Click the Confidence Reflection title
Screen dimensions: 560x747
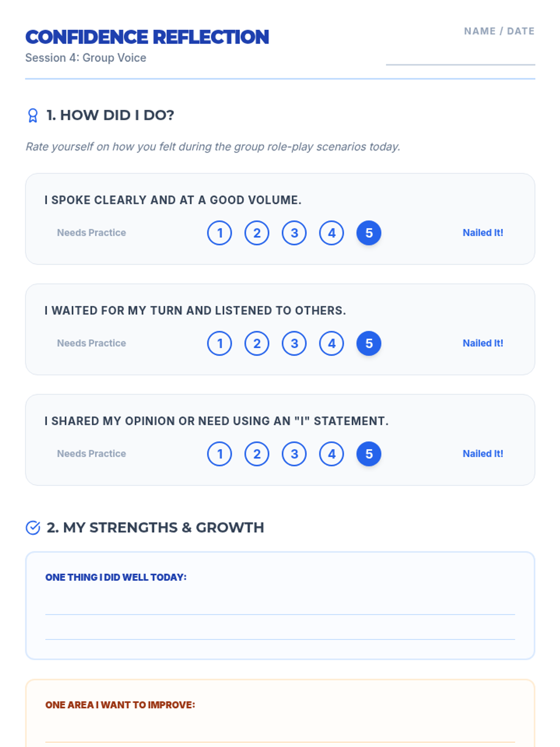tap(147, 37)
